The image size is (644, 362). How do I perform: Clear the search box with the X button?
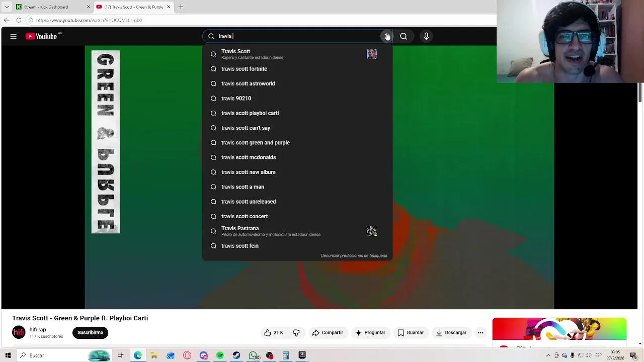point(387,36)
